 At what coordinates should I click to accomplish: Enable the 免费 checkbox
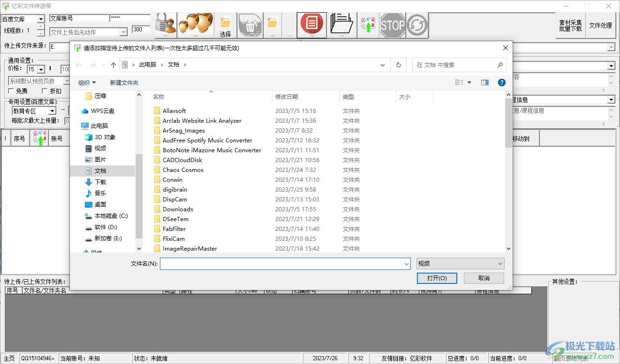pyautogui.click(x=11, y=91)
